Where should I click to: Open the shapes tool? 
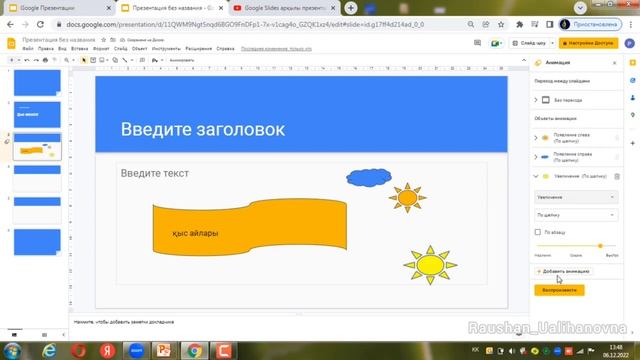tap(115, 60)
